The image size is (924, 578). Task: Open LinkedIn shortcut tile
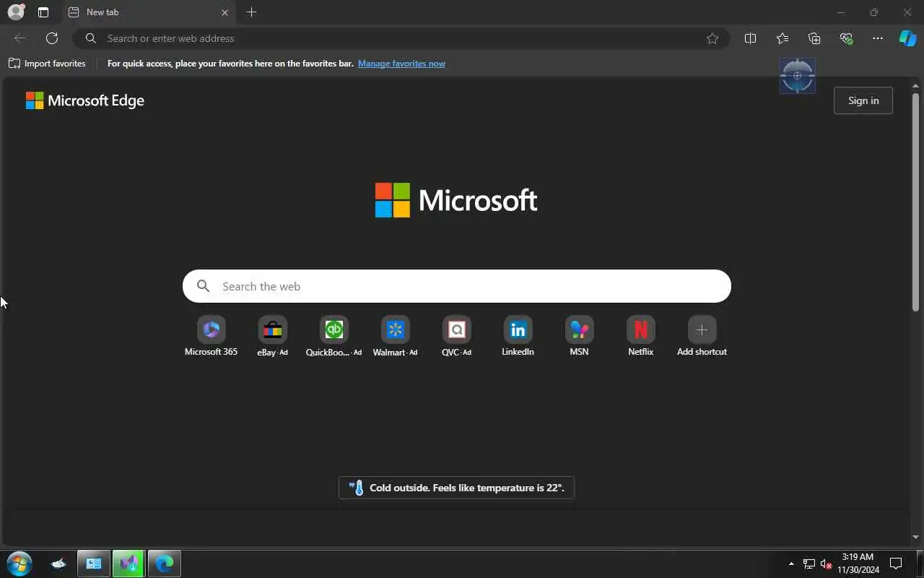click(518, 336)
